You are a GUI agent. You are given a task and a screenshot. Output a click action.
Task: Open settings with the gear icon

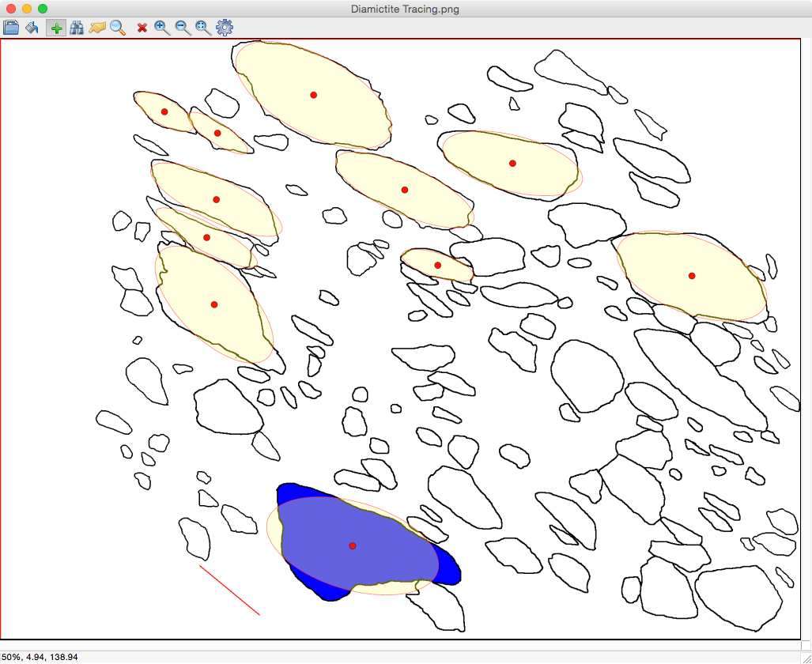pyautogui.click(x=225, y=28)
